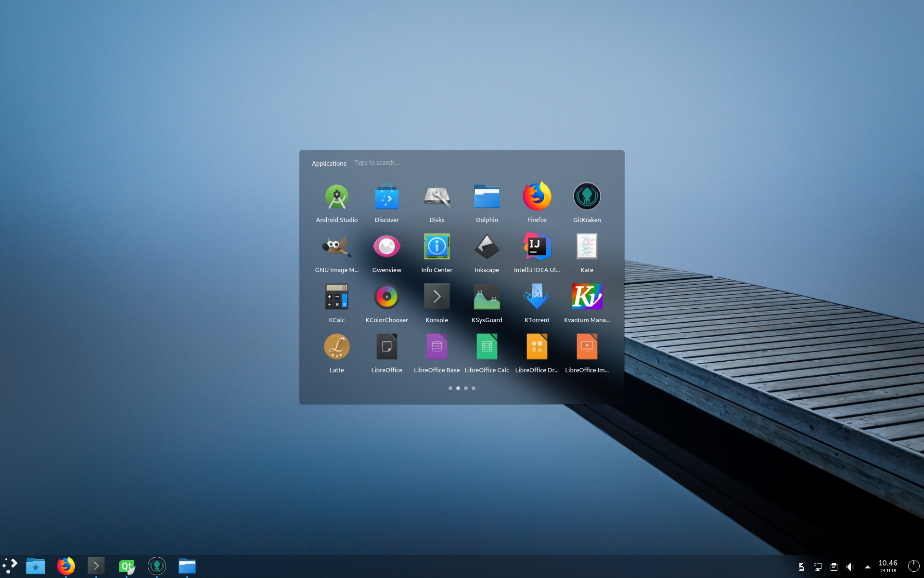Open the Disks utility
The width and height of the screenshot is (924, 578).
click(x=437, y=203)
